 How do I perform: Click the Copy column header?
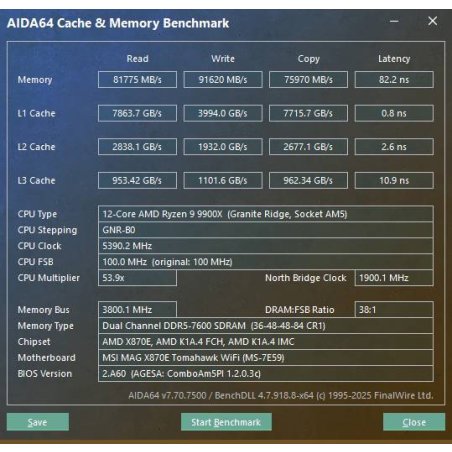pos(308,59)
